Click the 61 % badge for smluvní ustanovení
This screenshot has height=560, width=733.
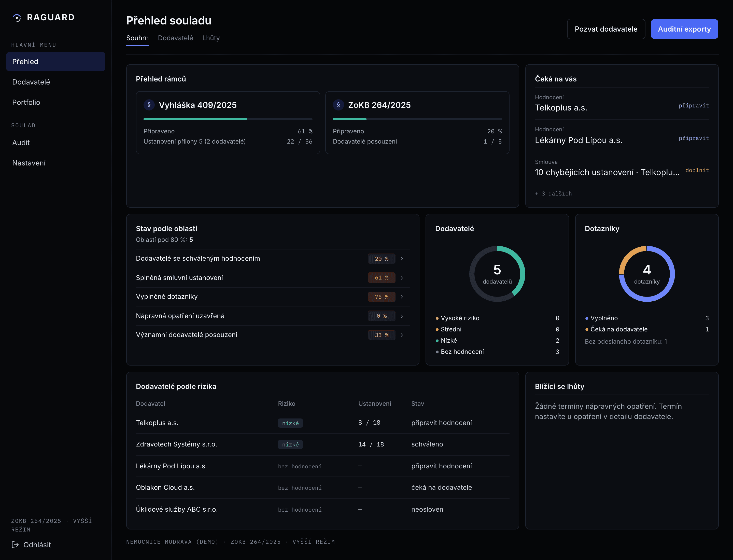[x=382, y=278]
